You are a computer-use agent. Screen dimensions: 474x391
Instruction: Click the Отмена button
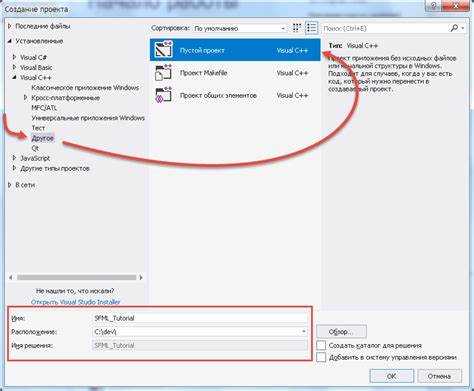(x=439, y=376)
